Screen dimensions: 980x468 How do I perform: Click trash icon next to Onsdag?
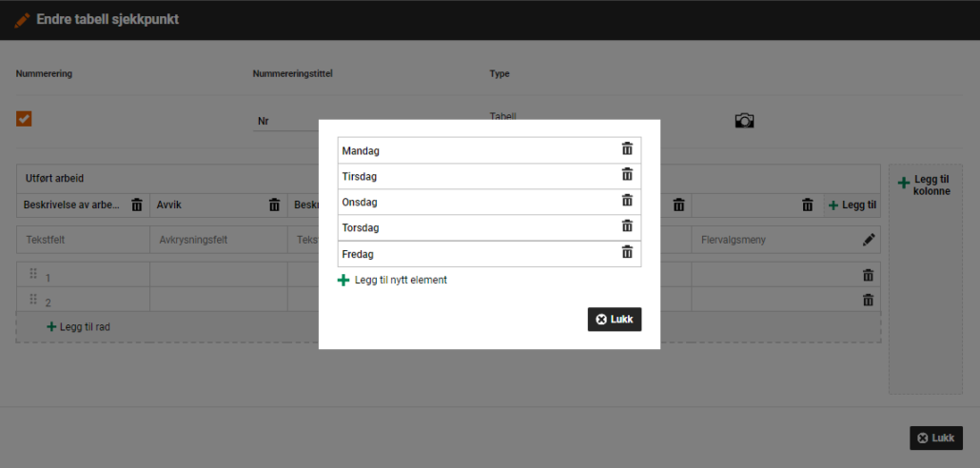pyautogui.click(x=627, y=201)
